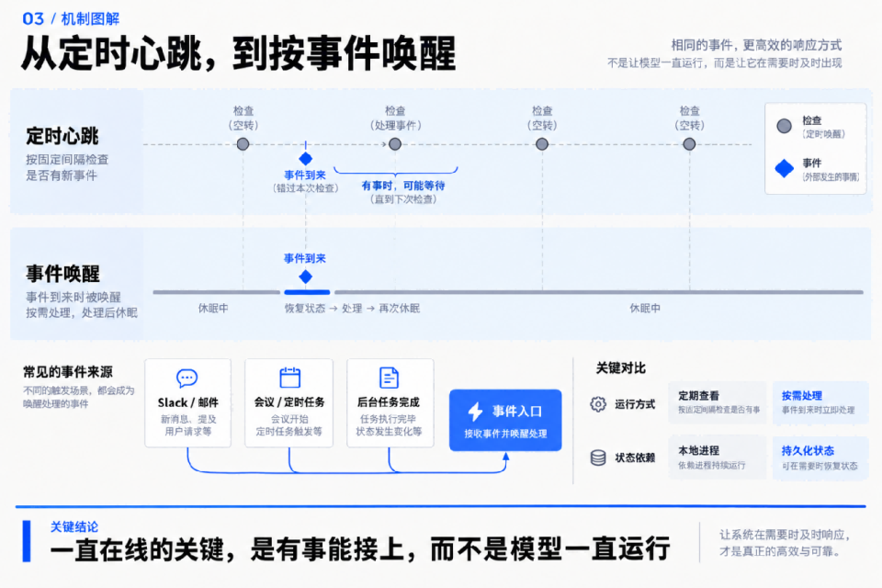The width and height of the screenshot is (882, 588).
Task: Click the Slack chat bubble icon
Action: click(187, 379)
